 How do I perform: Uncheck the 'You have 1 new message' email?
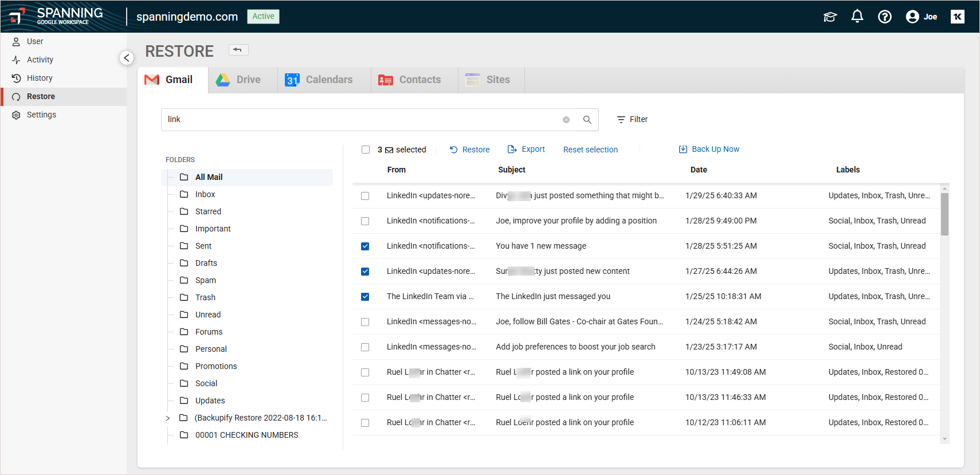pos(365,246)
